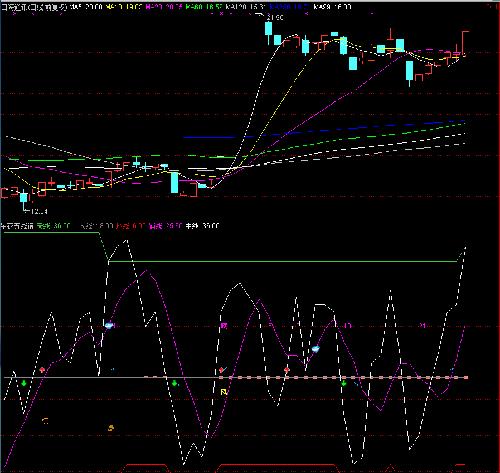The width and height of the screenshot is (500, 473).
Task: Click the 21.90 high price annotation
Action: (x=275, y=17)
